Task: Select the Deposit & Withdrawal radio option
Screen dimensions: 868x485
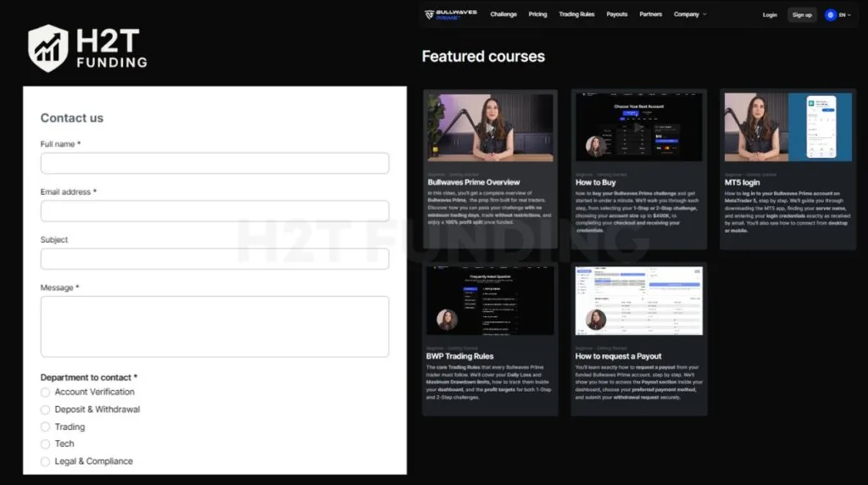Action: pos(46,410)
